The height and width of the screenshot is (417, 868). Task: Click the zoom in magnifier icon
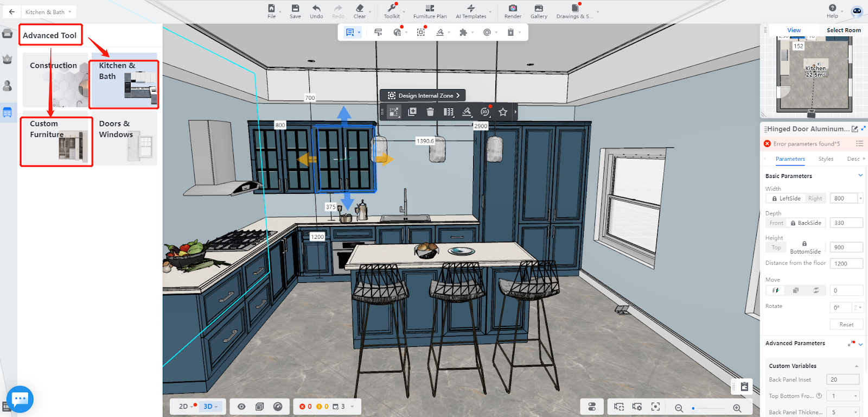tap(737, 408)
